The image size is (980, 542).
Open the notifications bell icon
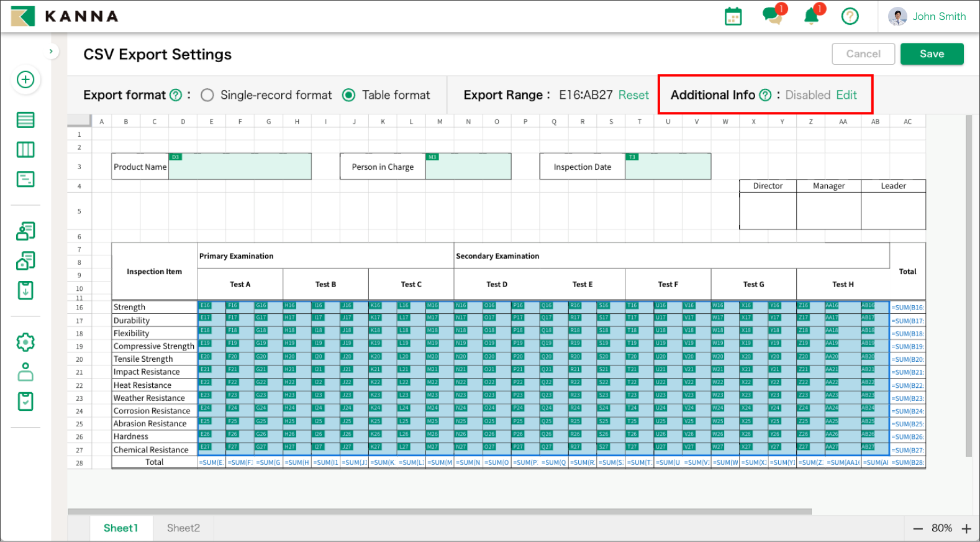pyautogui.click(x=811, y=17)
